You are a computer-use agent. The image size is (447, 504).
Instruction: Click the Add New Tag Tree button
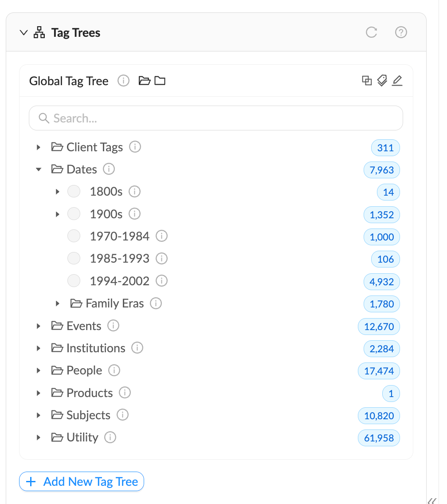coord(82,481)
